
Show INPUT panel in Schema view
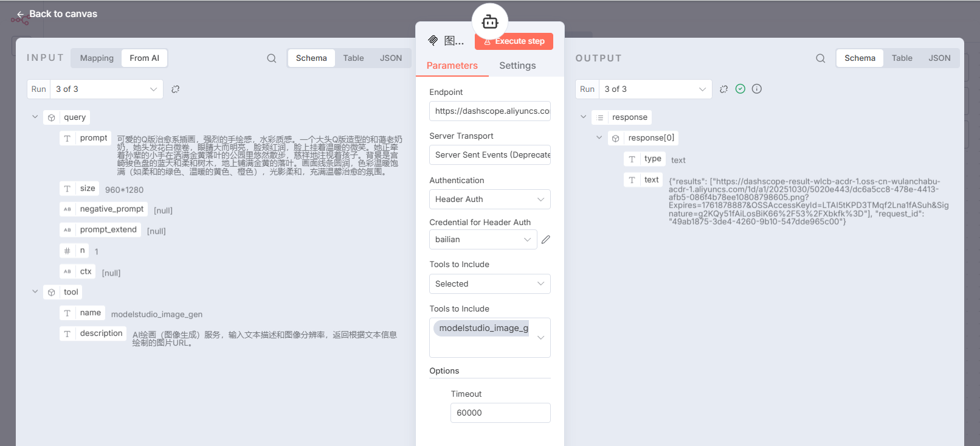point(311,58)
